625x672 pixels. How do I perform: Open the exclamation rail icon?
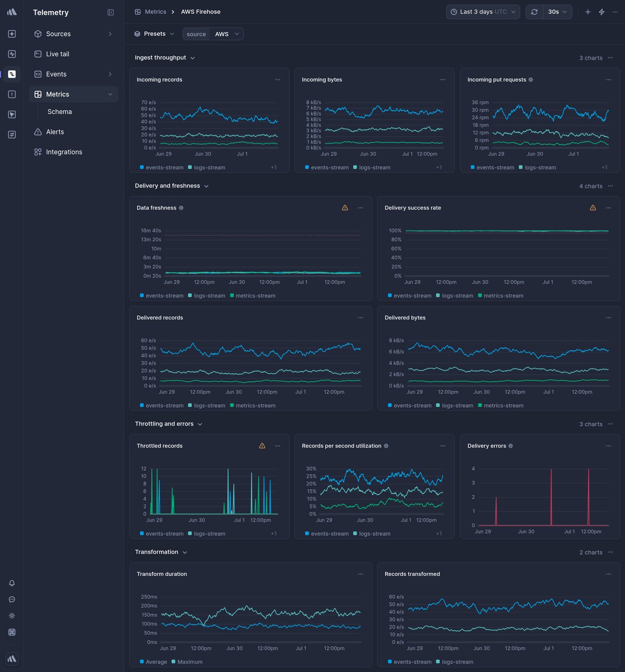point(12,94)
